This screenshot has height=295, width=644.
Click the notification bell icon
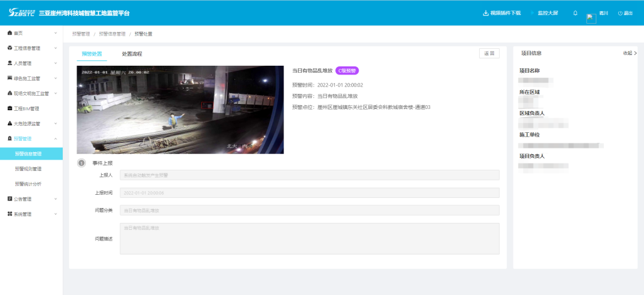(x=575, y=13)
